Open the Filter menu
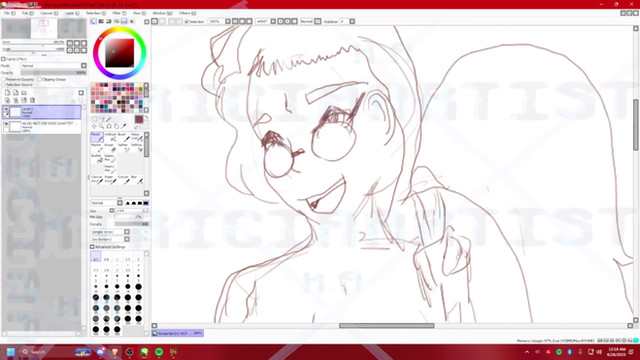 [119, 13]
